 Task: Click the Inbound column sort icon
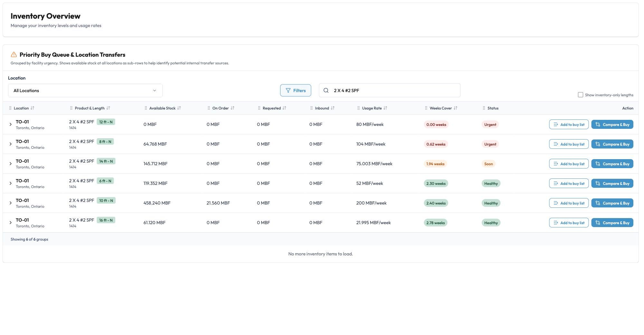click(333, 108)
